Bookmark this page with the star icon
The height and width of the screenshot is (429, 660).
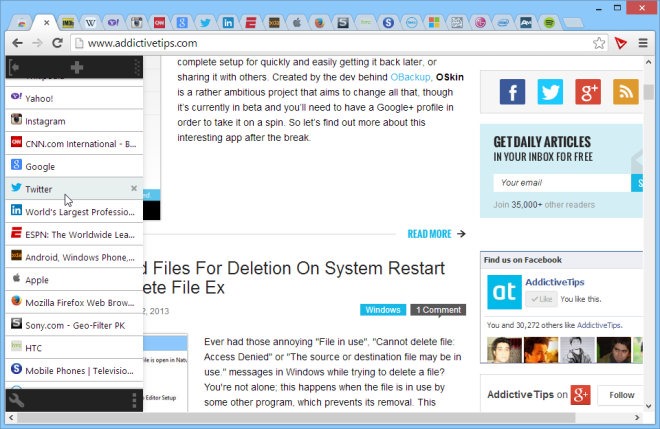click(x=599, y=43)
